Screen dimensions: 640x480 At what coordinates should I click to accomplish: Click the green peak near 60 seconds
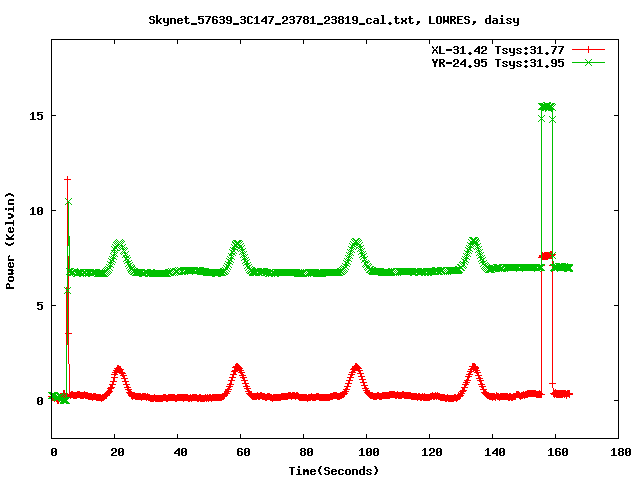click(x=237, y=245)
